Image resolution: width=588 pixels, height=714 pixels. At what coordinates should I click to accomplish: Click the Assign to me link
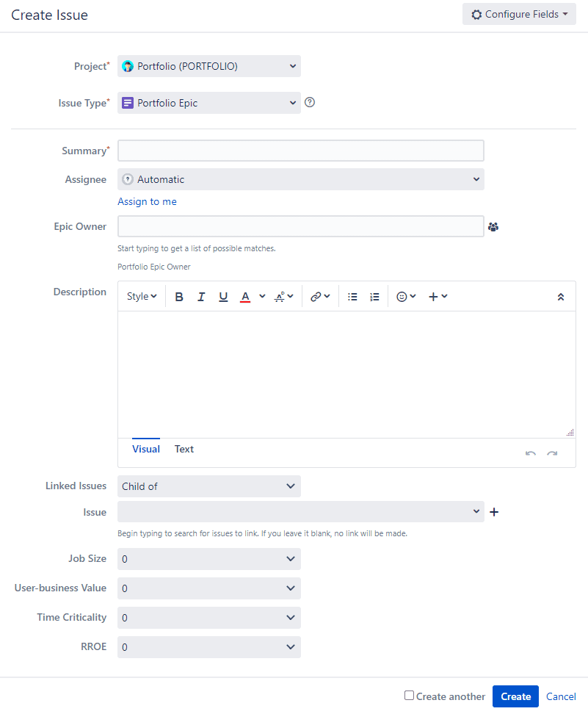pyautogui.click(x=147, y=201)
